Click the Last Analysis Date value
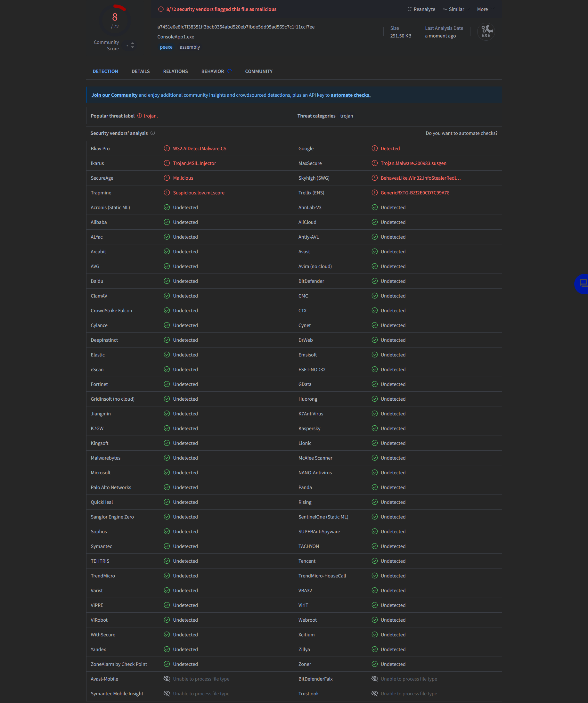 click(x=440, y=36)
